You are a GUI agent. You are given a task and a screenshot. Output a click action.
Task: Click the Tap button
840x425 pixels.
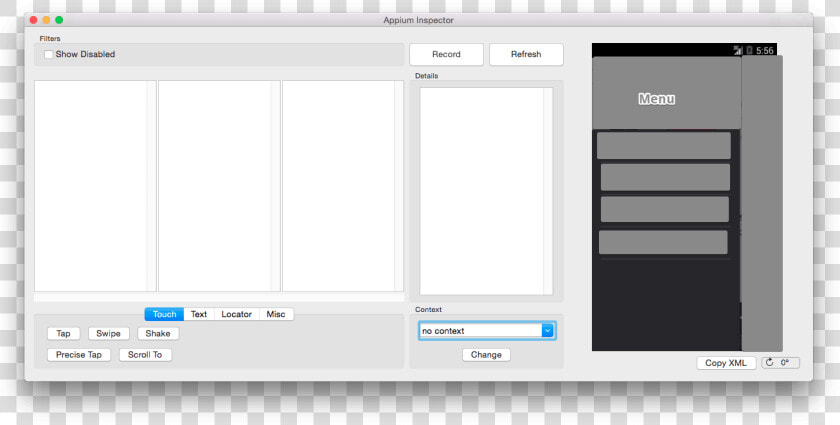click(x=63, y=333)
